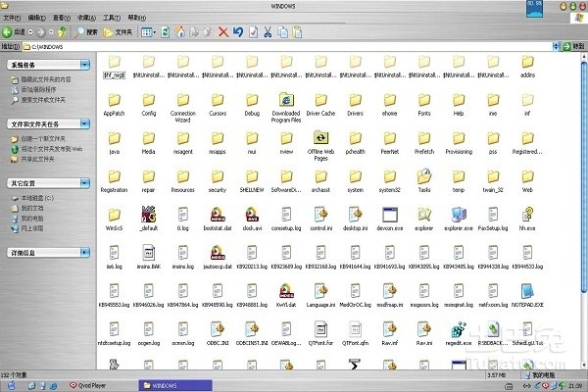Click the 隐藏此文件夹的内容 link
588x392 pixels.
(46, 79)
